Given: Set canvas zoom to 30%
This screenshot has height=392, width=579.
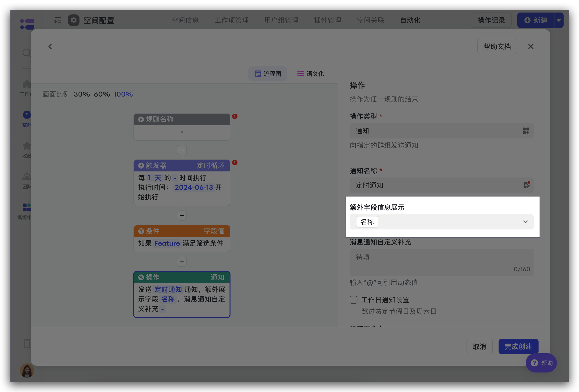Looking at the screenshot, I should point(82,94).
